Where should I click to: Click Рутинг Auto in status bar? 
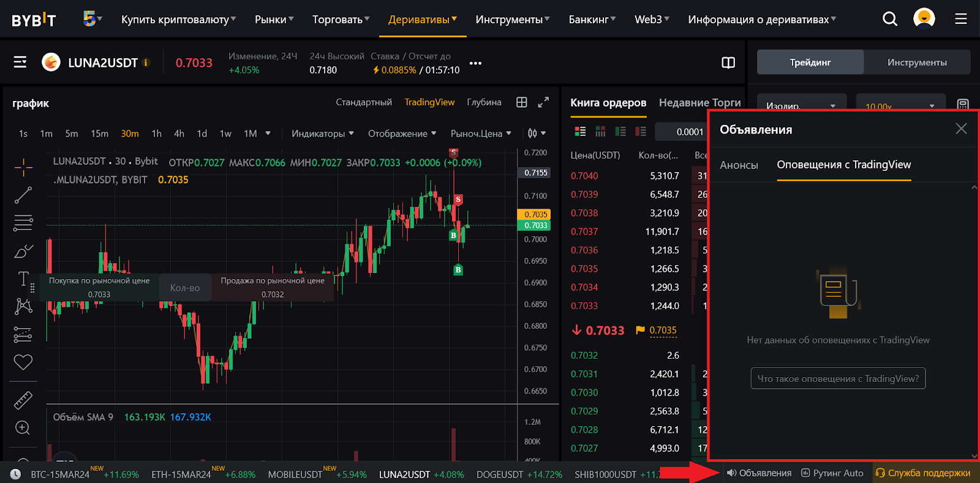832,473
